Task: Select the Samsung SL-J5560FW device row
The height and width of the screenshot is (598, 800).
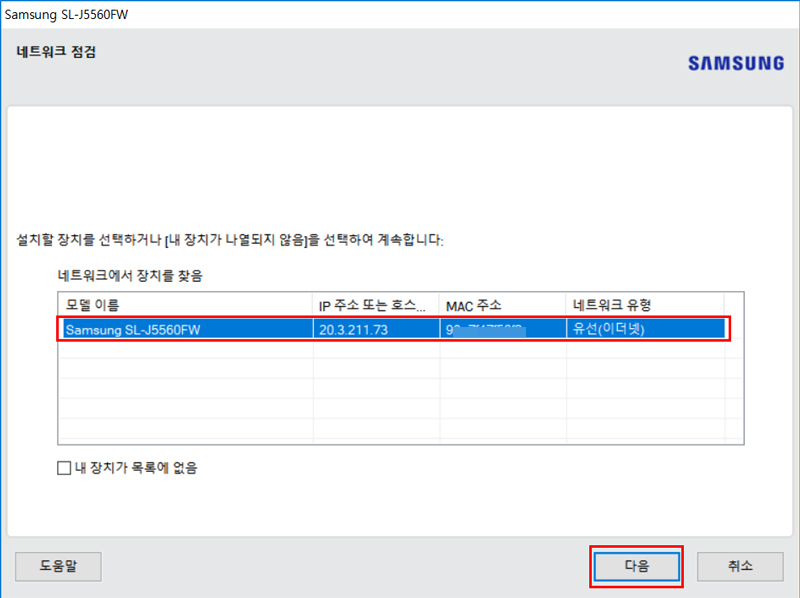Action: 393,329
